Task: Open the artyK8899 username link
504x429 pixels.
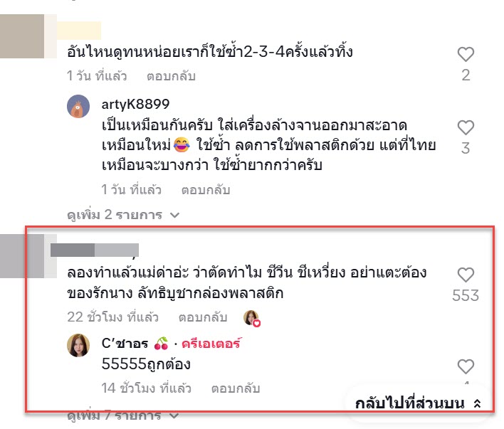Action: (135, 104)
